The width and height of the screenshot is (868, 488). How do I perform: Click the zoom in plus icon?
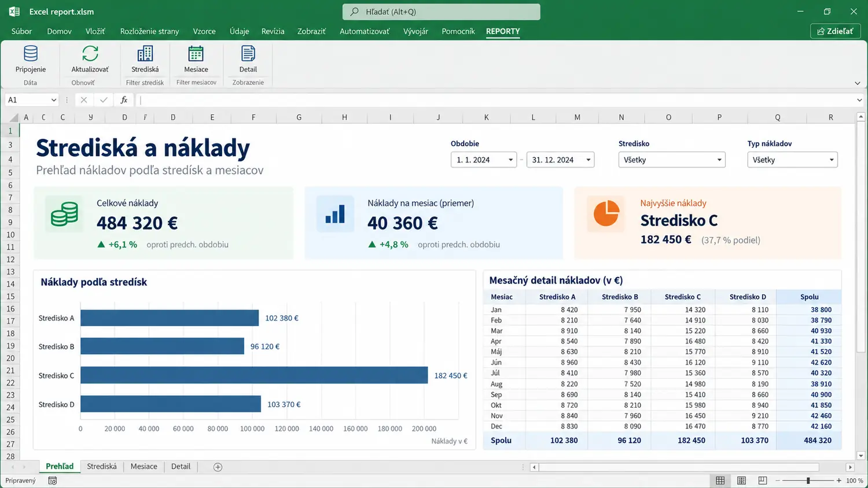[838, 480]
